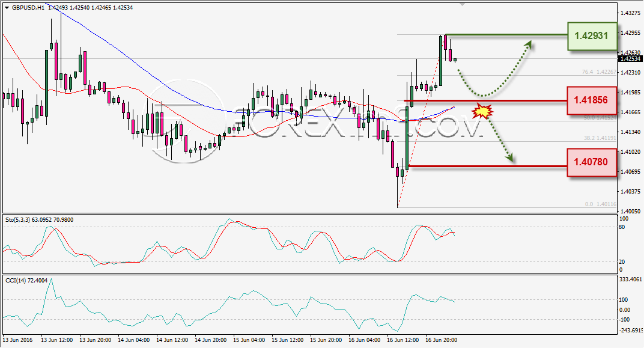The image size is (644, 348).
Task: Click the 16 Jun 12:00 time label
Action: tap(403, 340)
